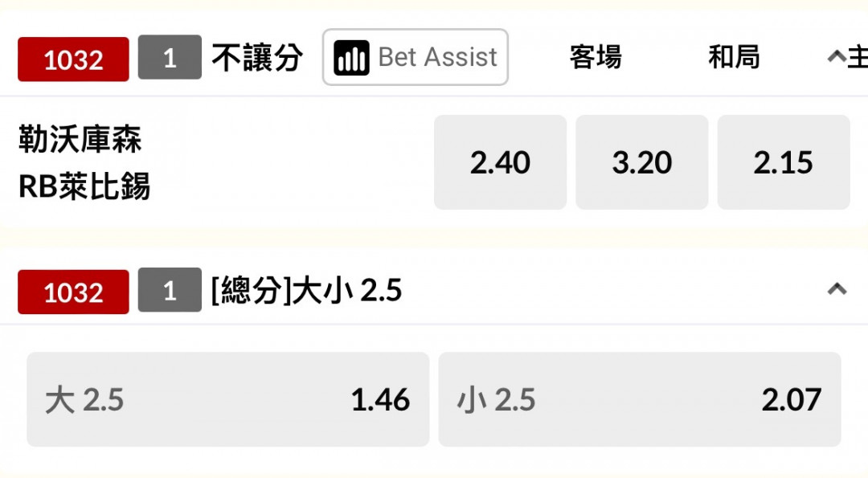Image resolution: width=868 pixels, height=478 pixels.
Task: Collapse the 不讓分 market with the chevron
Action: click(836, 57)
